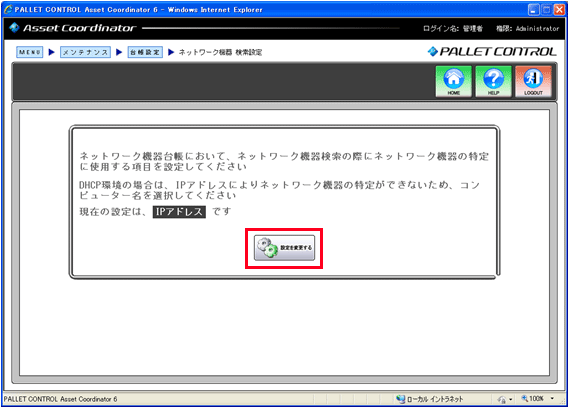Open the MENU breadcrumb link
Viewport: 569px width, 408px height.
[x=29, y=52]
